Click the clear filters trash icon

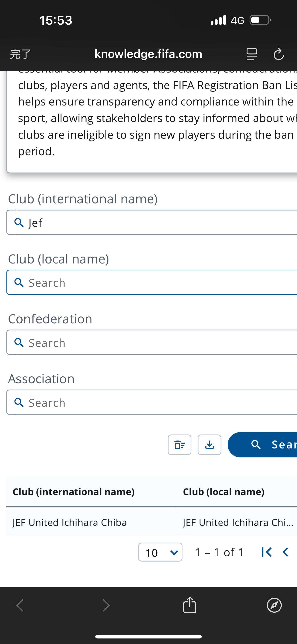click(180, 445)
